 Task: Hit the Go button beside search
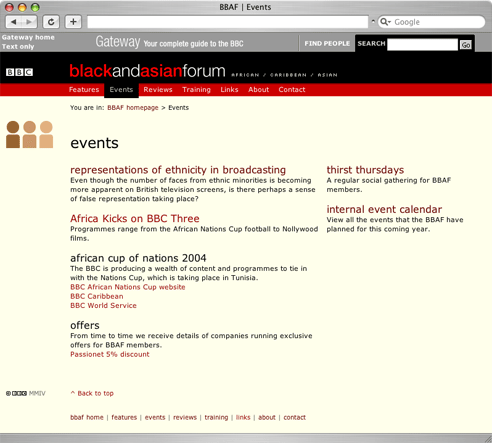(466, 45)
